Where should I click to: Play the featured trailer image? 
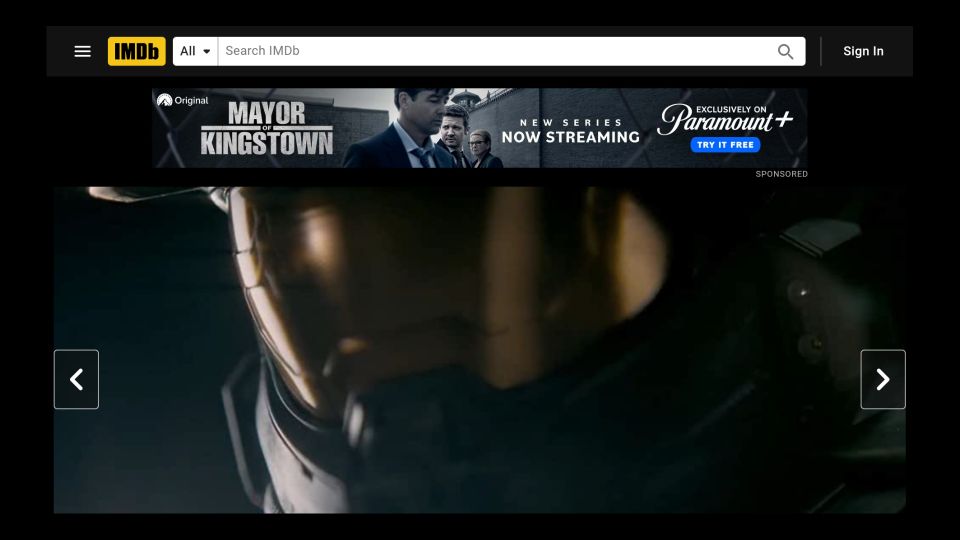pos(479,350)
